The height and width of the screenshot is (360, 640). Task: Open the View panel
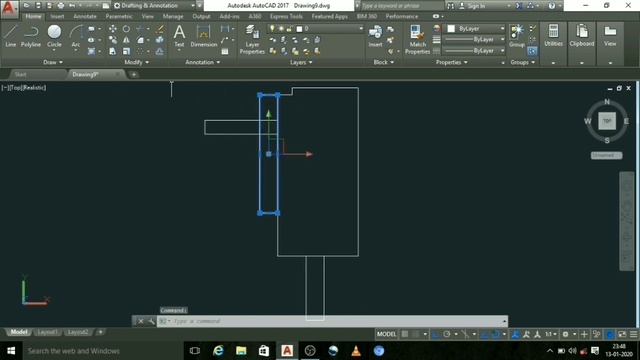[610, 36]
